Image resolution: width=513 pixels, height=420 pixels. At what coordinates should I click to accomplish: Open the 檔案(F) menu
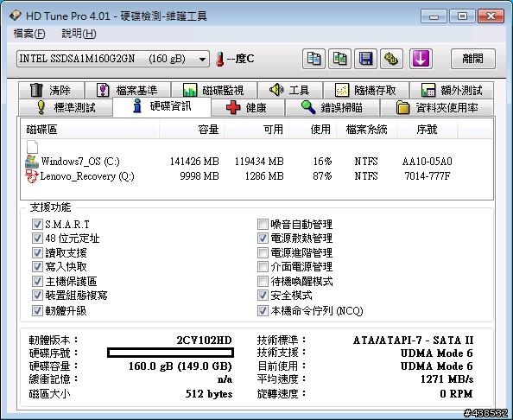[x=29, y=34]
